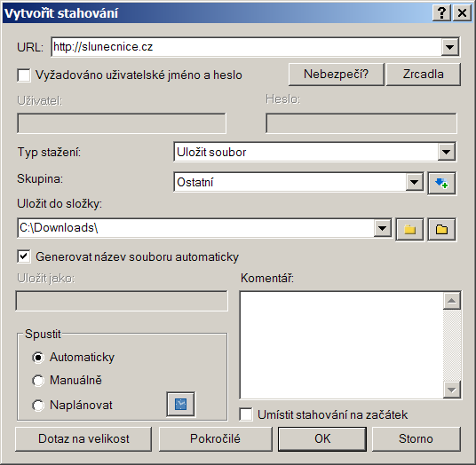
Task: Select the Manuálně radio button
Action: 38,381
